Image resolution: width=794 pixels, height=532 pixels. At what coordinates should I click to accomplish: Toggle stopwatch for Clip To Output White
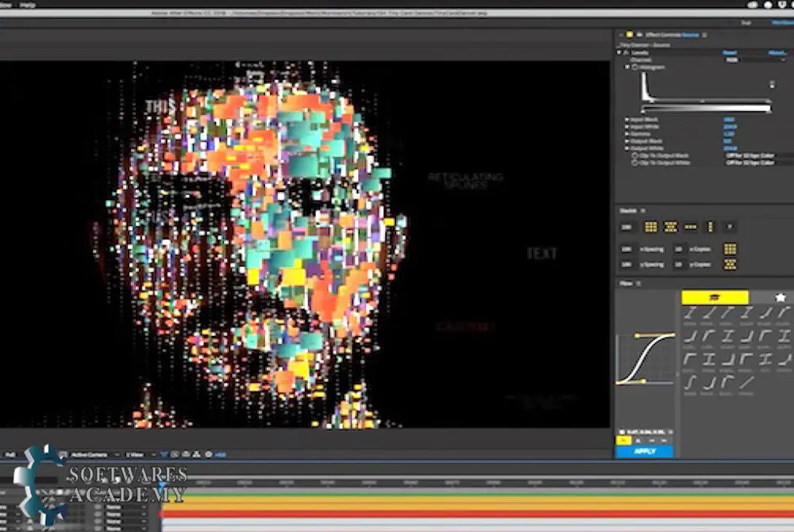coord(634,163)
